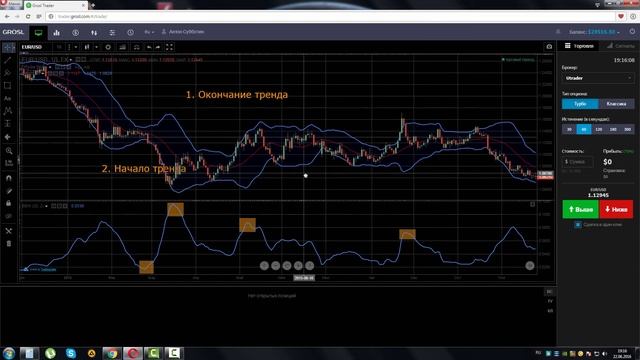Reload the browser page
640x360 pixels.
click(28, 16)
